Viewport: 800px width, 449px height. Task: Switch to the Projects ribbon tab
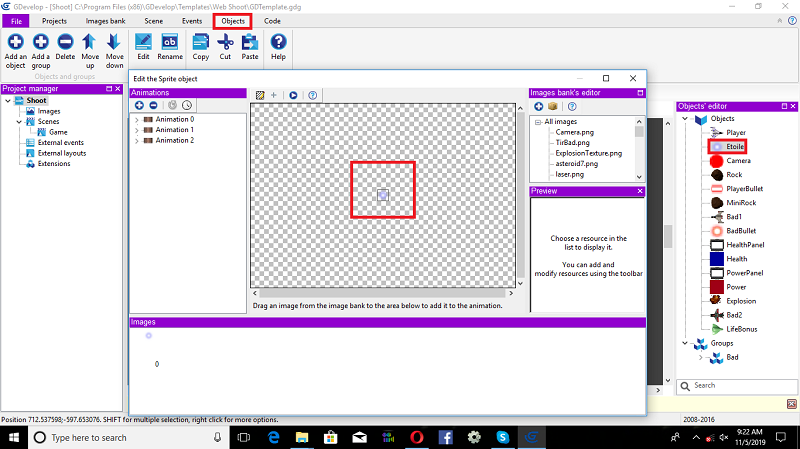[x=54, y=21]
